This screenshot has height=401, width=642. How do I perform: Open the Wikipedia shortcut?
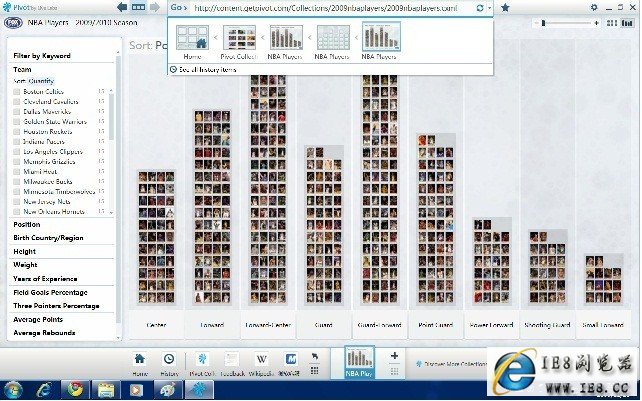262,364
